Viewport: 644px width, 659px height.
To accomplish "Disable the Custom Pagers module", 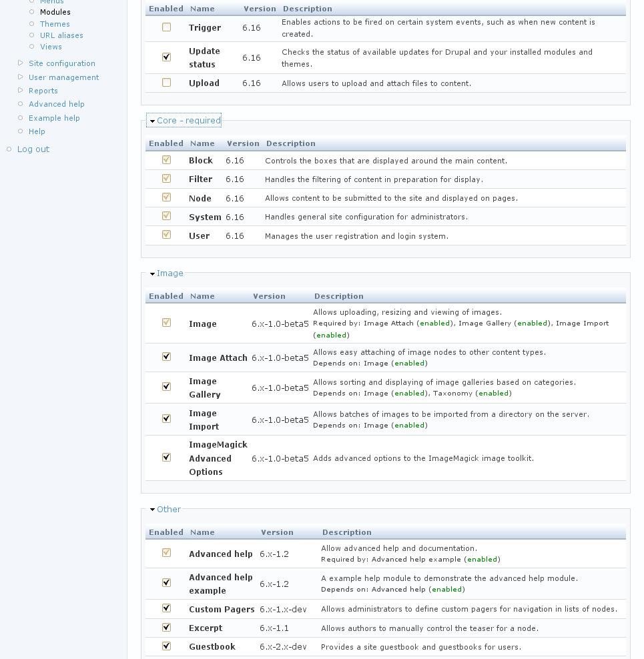I will (166, 608).
